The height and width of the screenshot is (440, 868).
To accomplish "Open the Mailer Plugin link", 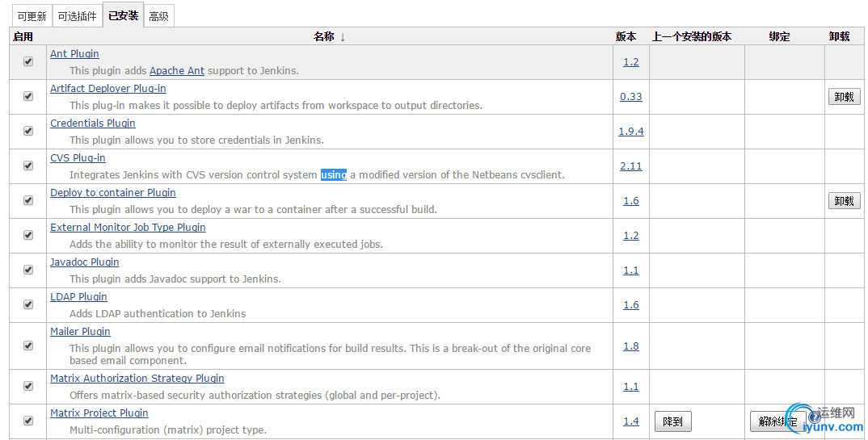I will pos(80,332).
